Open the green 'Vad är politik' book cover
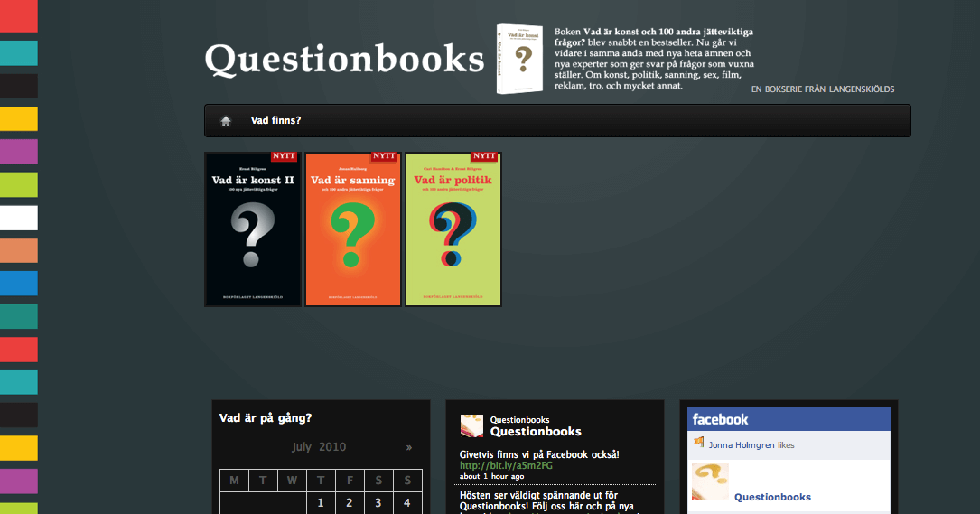 pyautogui.click(x=453, y=229)
